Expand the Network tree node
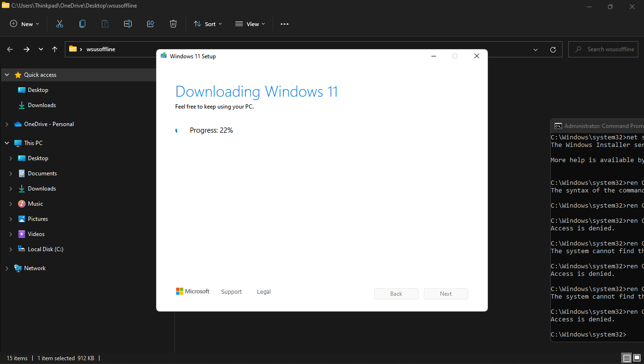This screenshot has width=644, height=364. (7, 268)
